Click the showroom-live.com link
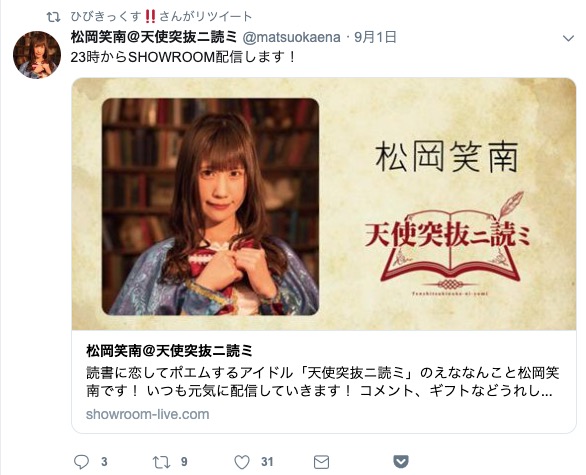 point(148,414)
